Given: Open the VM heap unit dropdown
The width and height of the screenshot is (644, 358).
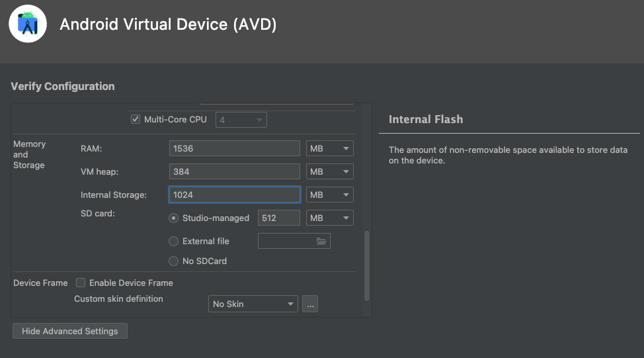Looking at the screenshot, I should tap(329, 172).
